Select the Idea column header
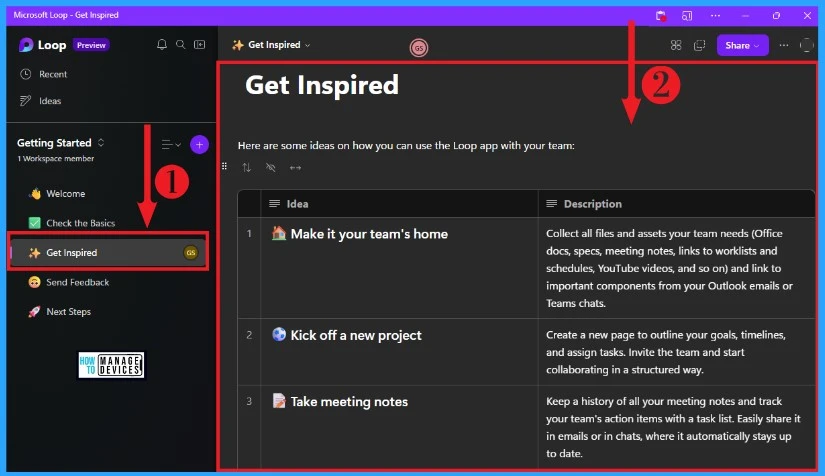825x476 pixels. click(399, 204)
